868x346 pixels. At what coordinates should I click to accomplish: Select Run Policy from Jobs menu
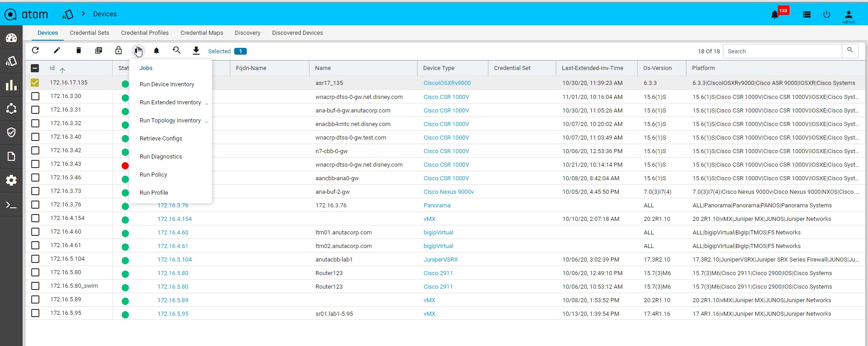pyautogui.click(x=170, y=175)
